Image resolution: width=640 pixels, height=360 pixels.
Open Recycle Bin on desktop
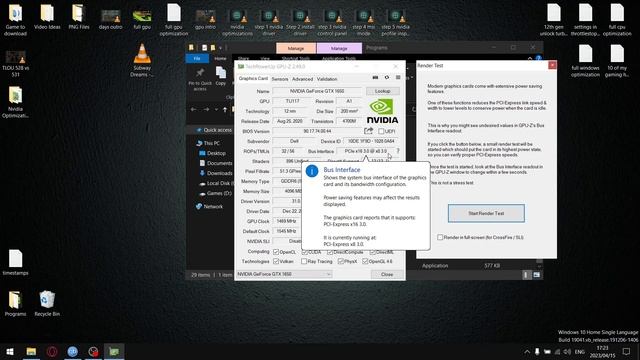tap(47, 303)
